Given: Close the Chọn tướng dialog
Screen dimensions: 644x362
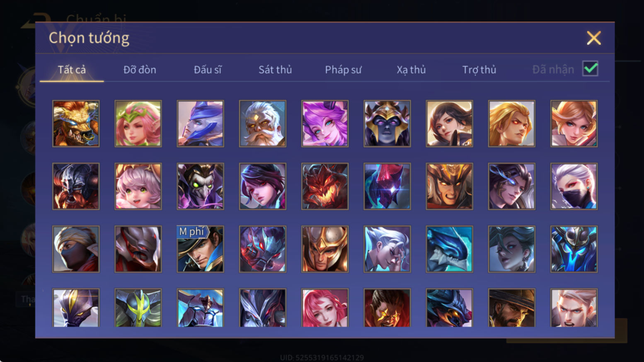Looking at the screenshot, I should pos(593,38).
